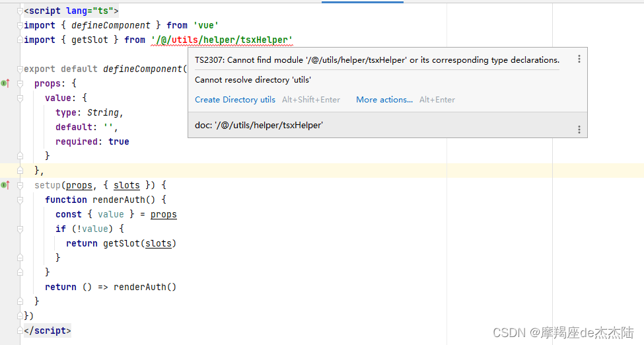Click the defineComponent import identifier
644x345 pixels.
(111, 26)
